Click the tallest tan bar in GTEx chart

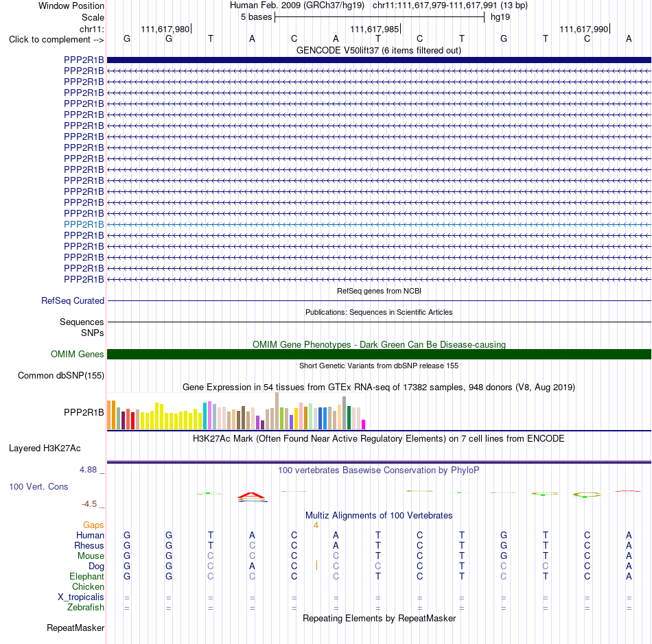[277, 411]
